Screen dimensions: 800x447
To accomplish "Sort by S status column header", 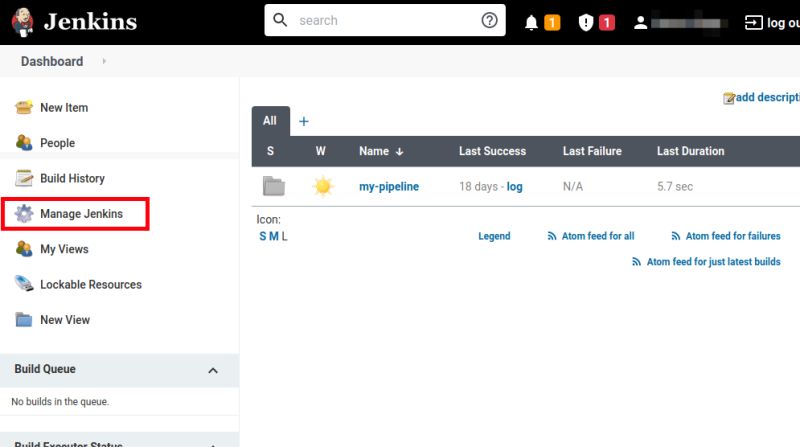I will coord(270,151).
